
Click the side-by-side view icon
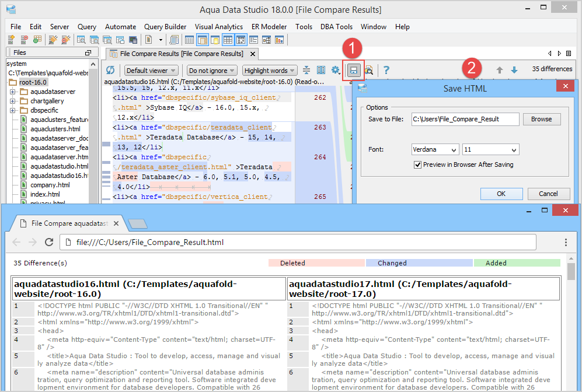[320, 71]
